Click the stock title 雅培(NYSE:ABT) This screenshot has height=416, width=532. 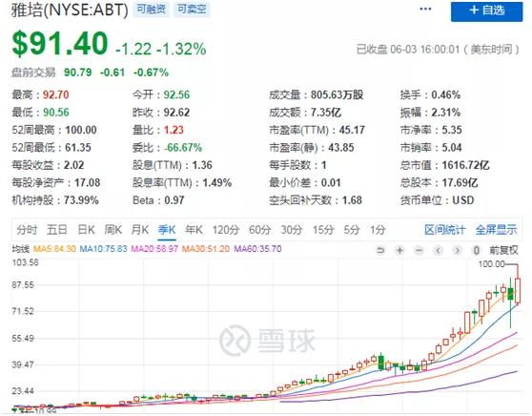pos(70,10)
